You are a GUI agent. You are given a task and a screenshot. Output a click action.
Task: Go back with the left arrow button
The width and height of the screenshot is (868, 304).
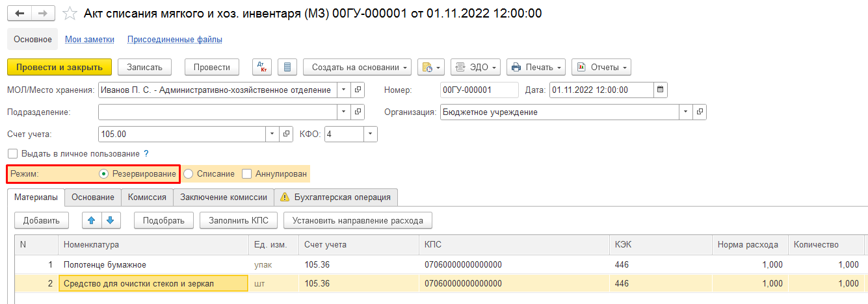click(19, 13)
